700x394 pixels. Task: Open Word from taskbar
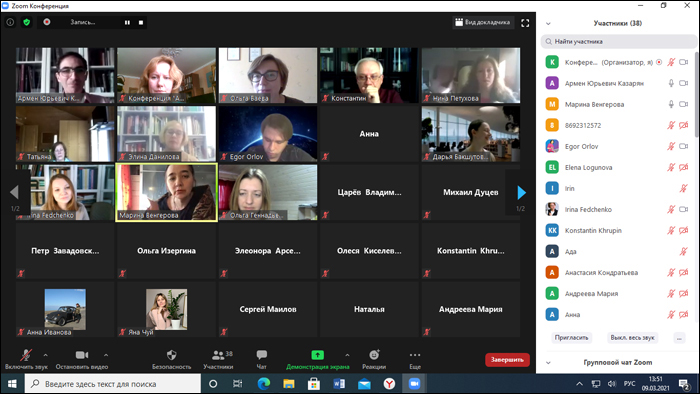click(x=339, y=384)
